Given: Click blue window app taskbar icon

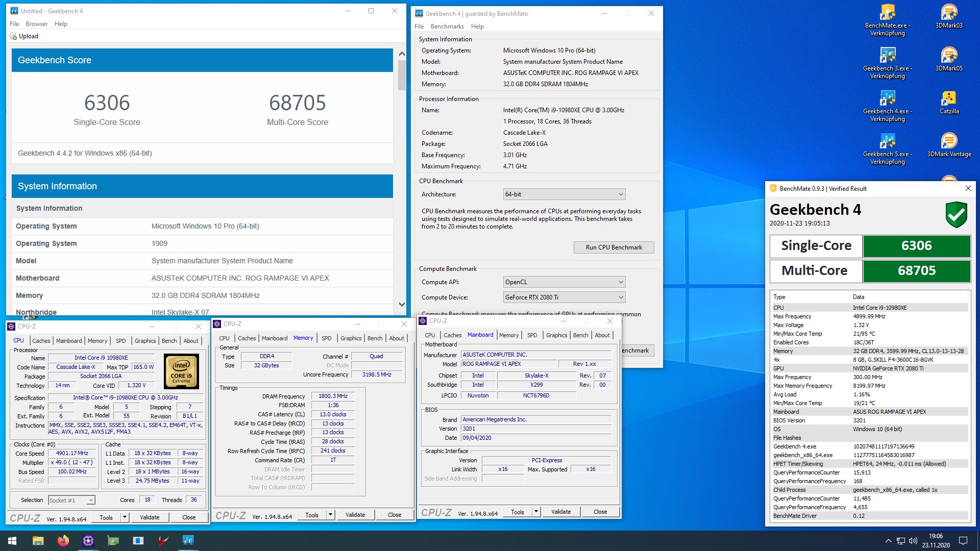Looking at the screenshot, I should tap(138, 541).
